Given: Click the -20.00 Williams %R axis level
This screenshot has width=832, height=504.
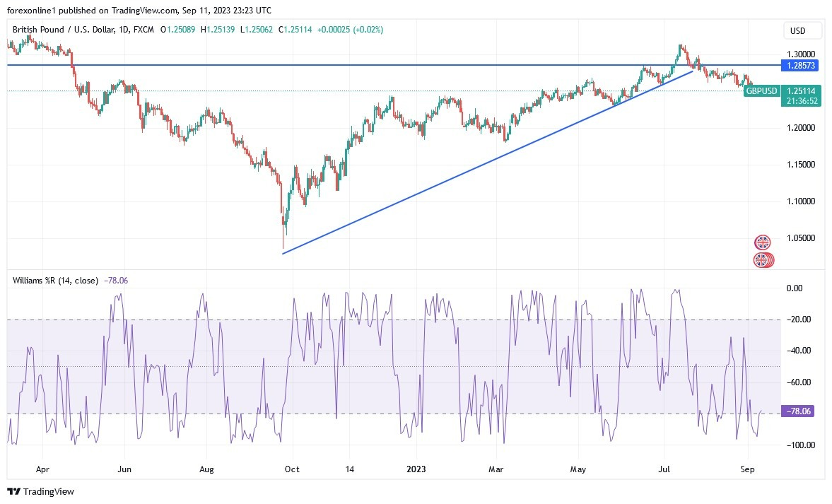Looking at the screenshot, I should click(x=799, y=320).
